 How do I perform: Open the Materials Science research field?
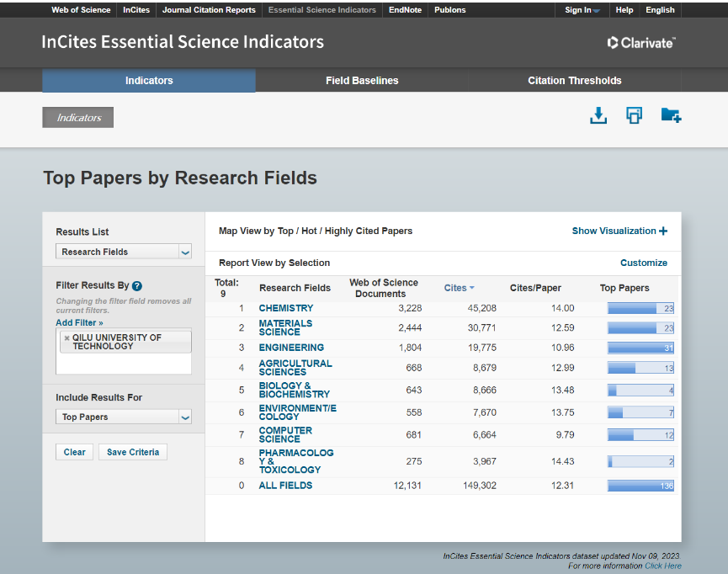285,327
